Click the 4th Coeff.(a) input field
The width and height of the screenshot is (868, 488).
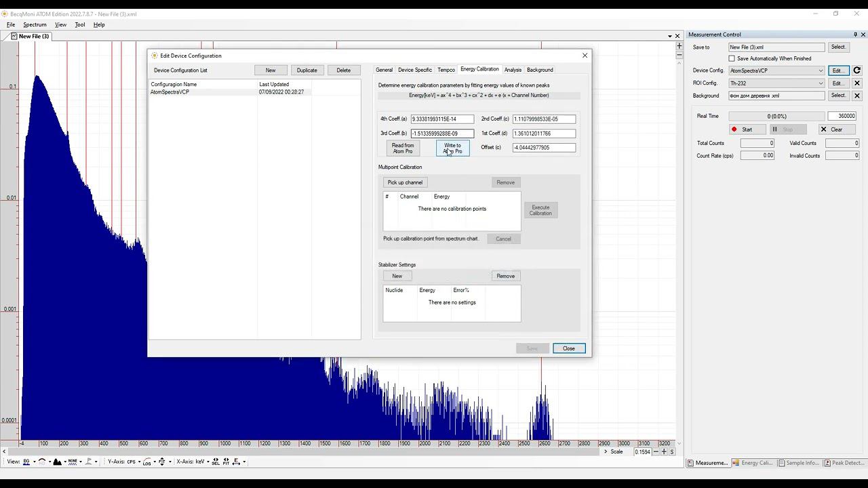pos(442,119)
